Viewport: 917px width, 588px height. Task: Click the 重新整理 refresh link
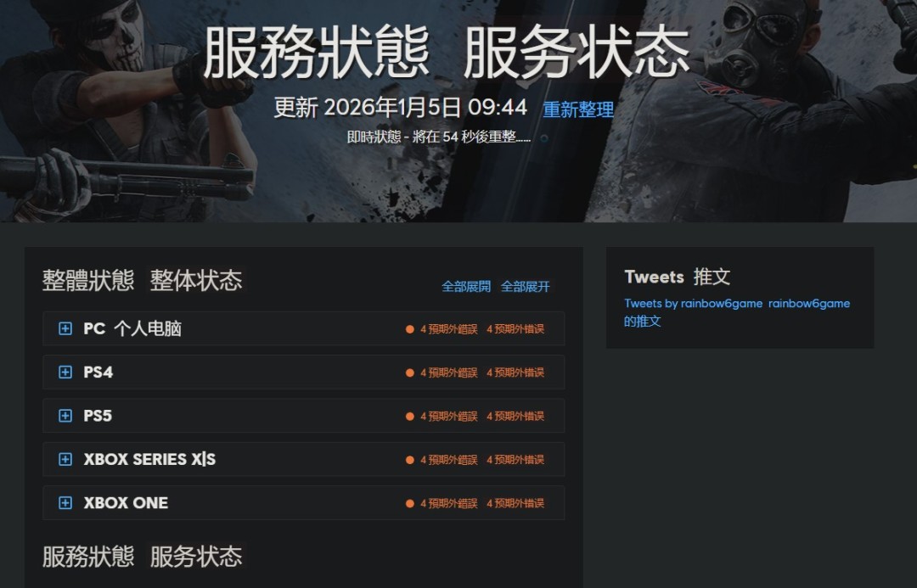click(x=578, y=109)
